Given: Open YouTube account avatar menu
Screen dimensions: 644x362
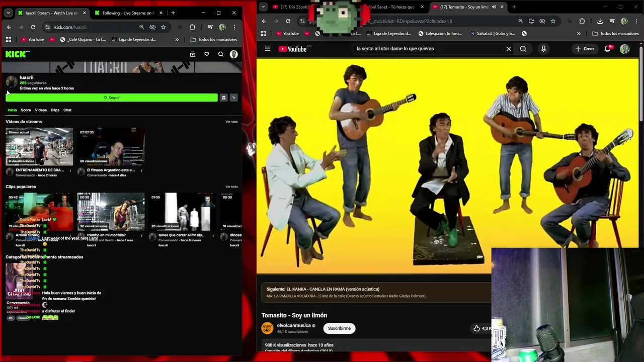Looking at the screenshot, I should point(625,49).
